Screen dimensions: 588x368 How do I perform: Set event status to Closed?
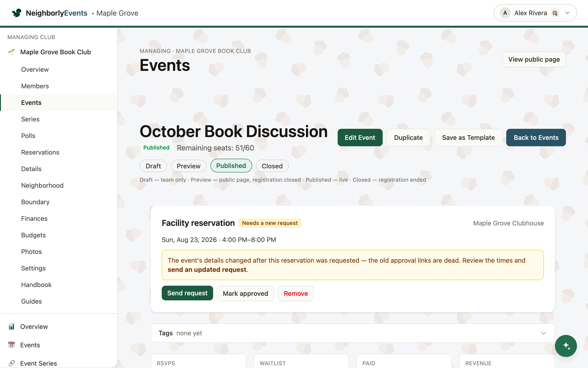(x=272, y=166)
